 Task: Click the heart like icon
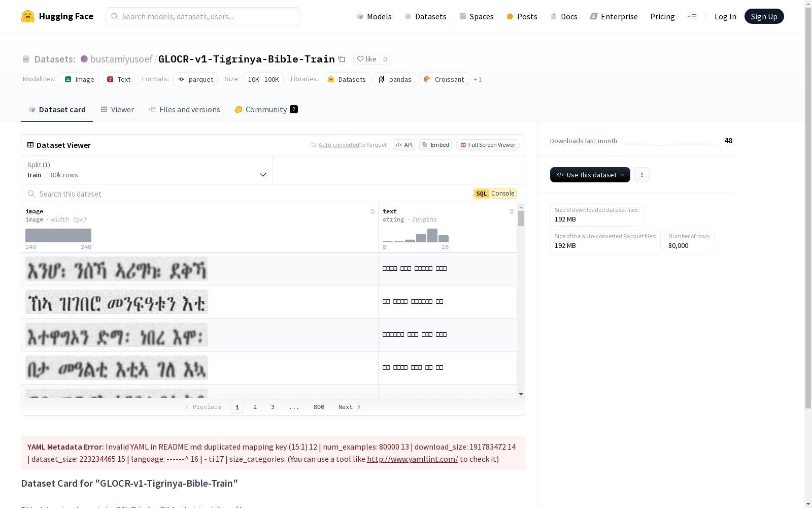pos(360,59)
